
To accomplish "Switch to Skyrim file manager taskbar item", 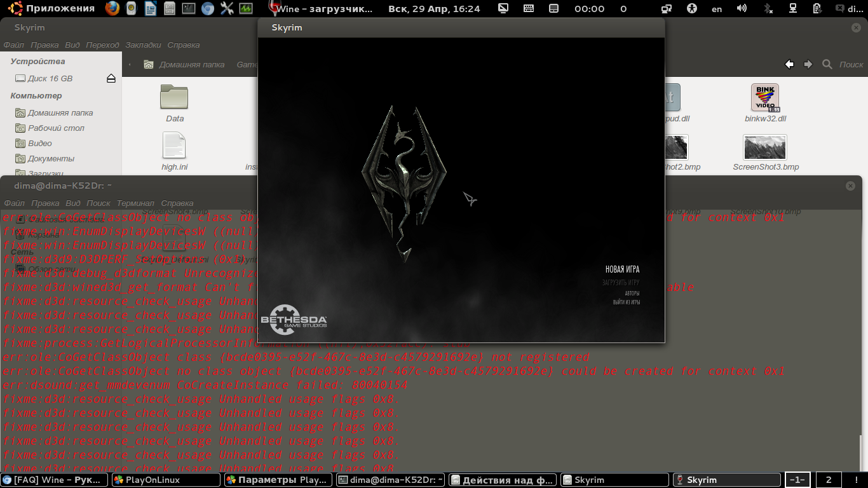I will 614,480.
